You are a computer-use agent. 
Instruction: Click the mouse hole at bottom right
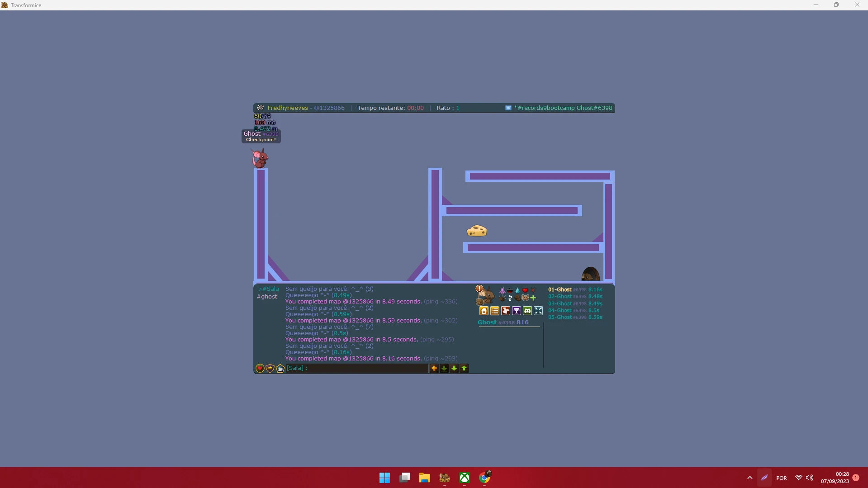coord(591,274)
